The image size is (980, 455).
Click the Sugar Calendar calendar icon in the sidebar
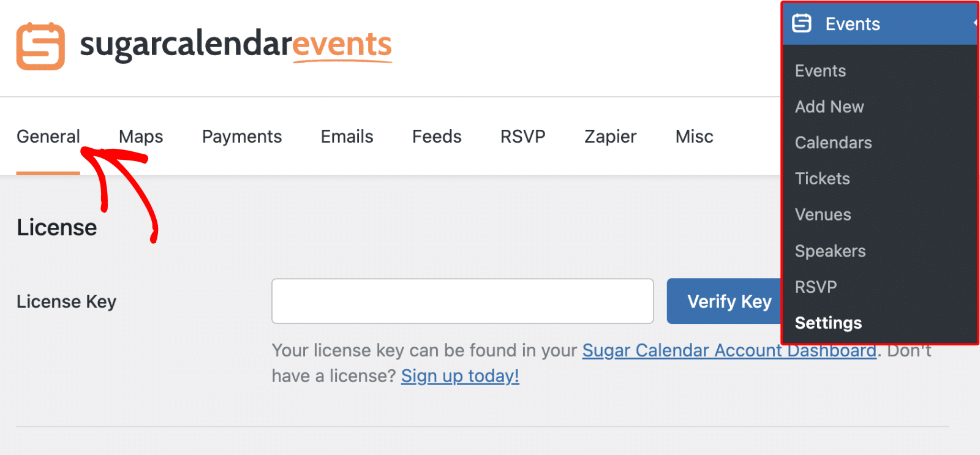tap(801, 24)
